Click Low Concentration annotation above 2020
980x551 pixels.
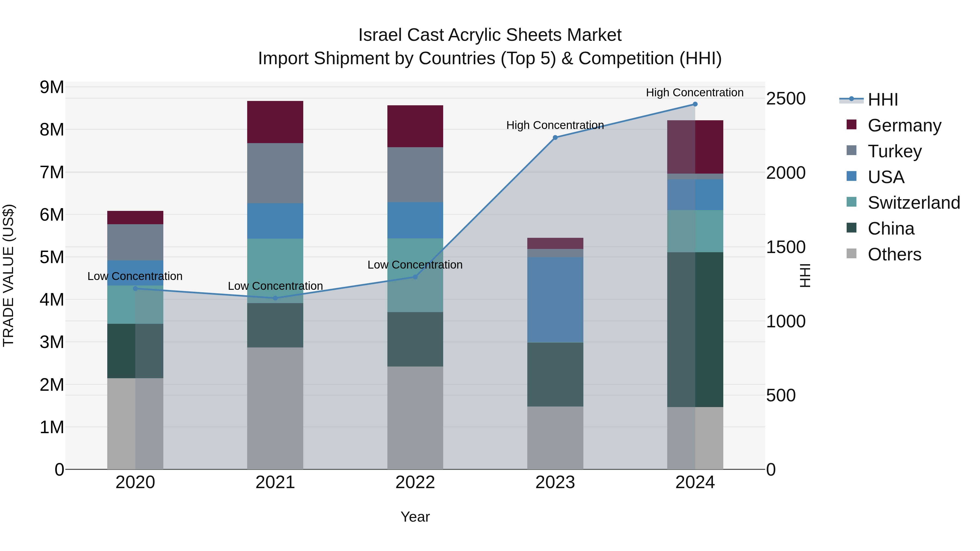click(135, 276)
